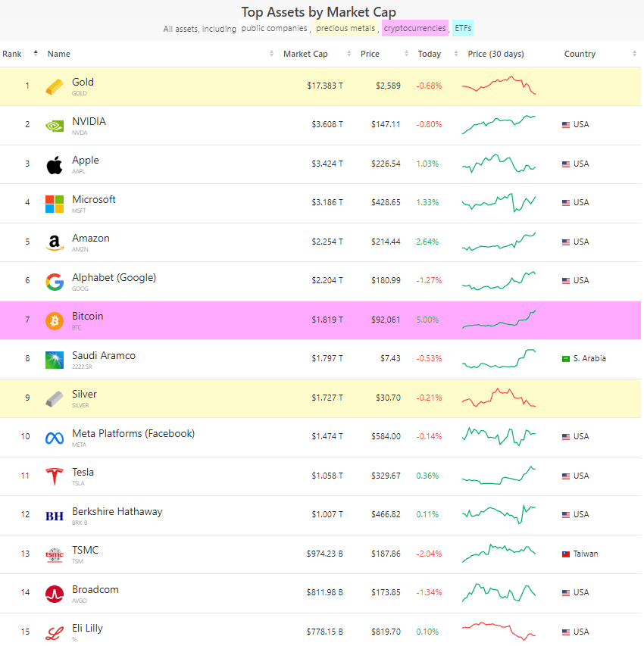
Task: Click the USA flag in Broadcom row
Action: (566, 592)
